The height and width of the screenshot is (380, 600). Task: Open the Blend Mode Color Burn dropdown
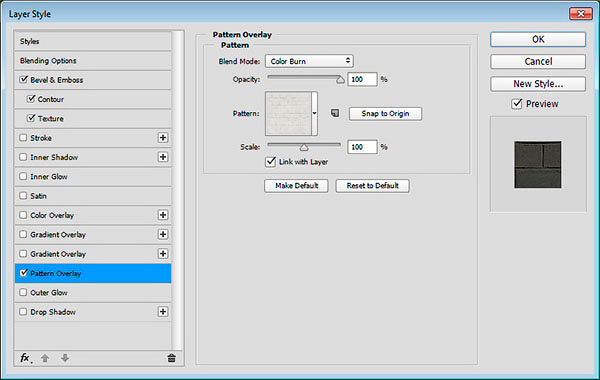[x=309, y=61]
